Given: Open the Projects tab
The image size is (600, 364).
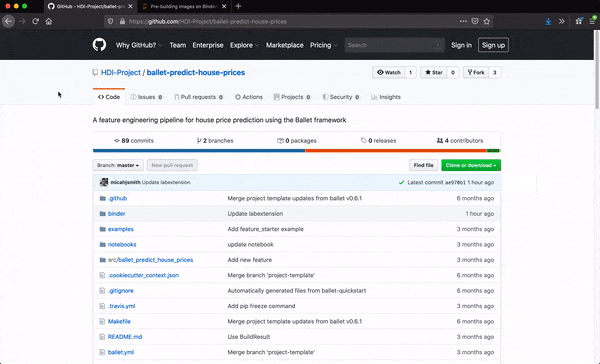Looking at the screenshot, I should coord(292,97).
